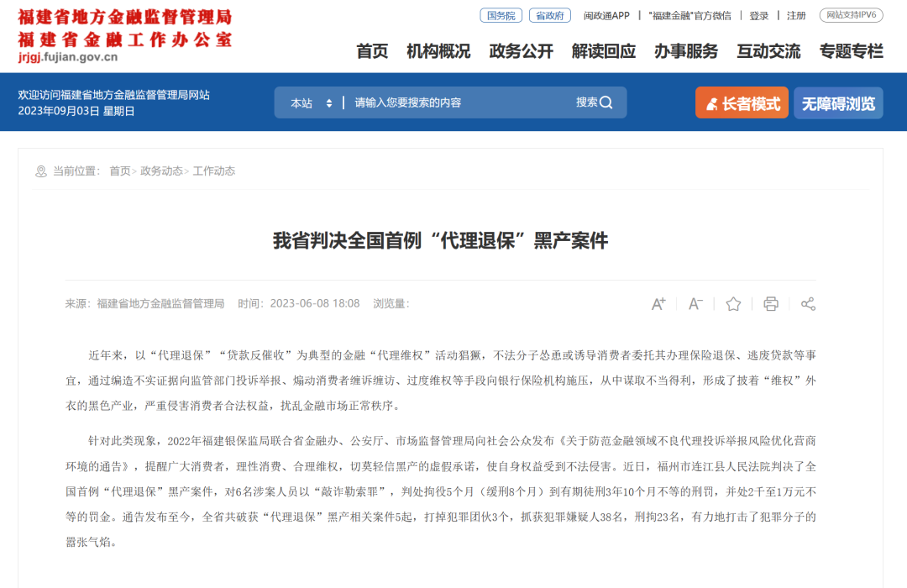Viewport: 907px width, 588px height.
Task: Open 闽政通APP link in the header
Action: tap(606, 14)
